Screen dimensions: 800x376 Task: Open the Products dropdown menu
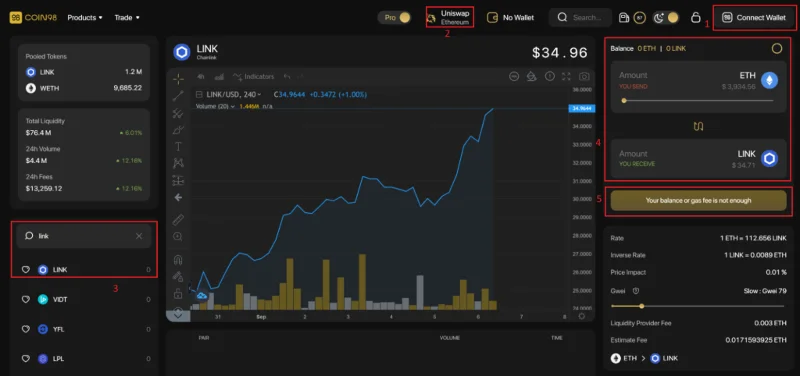[85, 17]
